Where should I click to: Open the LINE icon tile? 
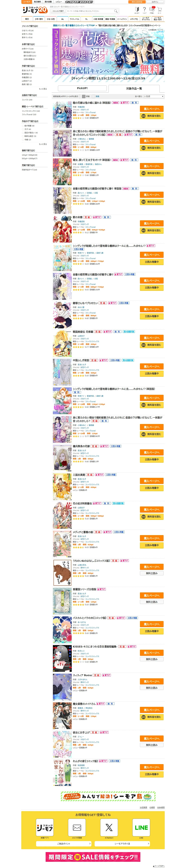[141, 827]
